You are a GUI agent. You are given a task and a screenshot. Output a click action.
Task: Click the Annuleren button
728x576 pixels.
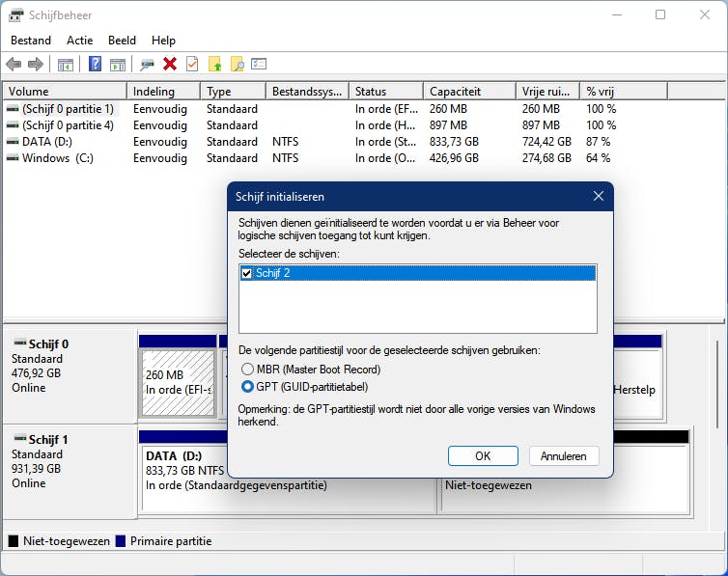(564, 456)
